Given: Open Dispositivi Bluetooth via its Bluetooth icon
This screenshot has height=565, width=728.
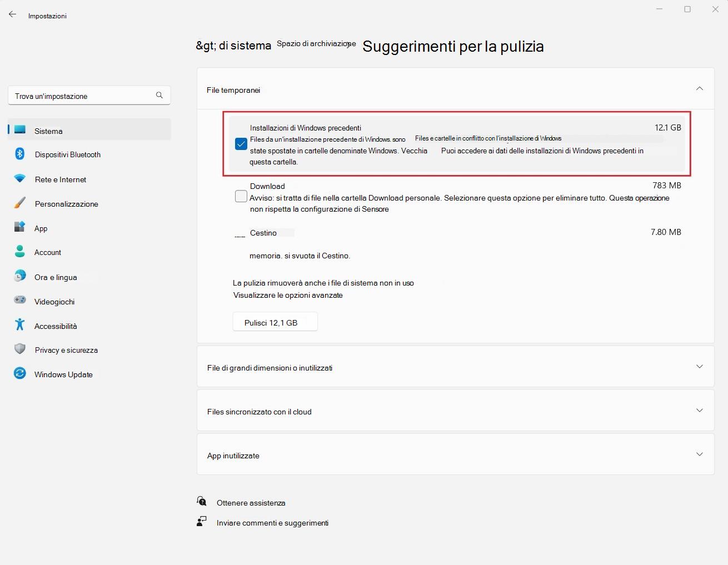Looking at the screenshot, I should (x=20, y=154).
